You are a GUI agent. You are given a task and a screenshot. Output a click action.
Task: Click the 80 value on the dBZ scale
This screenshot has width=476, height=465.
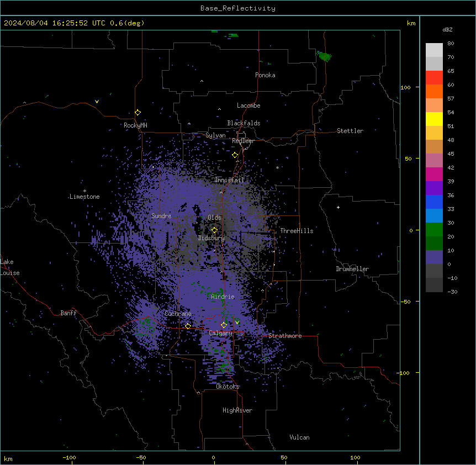pyautogui.click(x=451, y=44)
